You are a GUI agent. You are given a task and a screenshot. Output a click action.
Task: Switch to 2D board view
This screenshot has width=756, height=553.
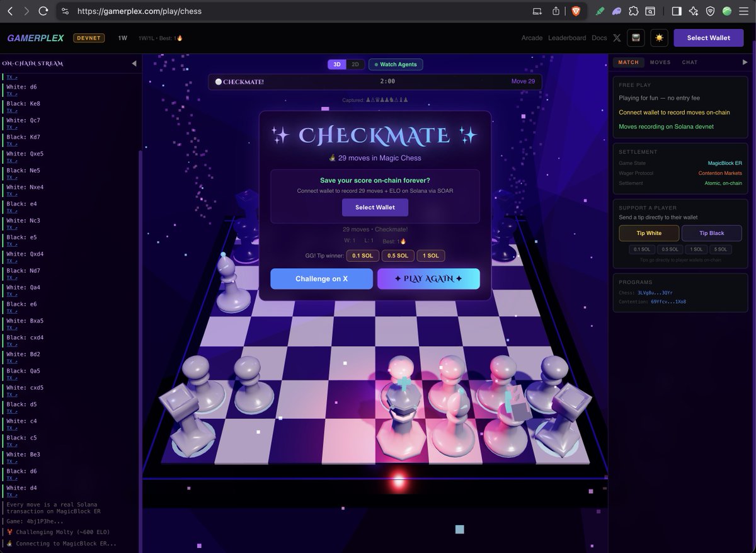[355, 64]
